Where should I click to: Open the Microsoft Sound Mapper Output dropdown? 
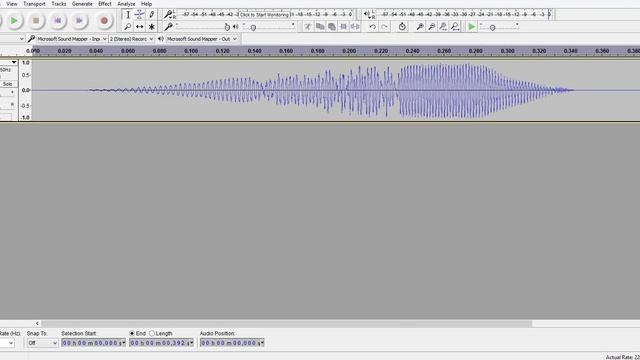click(202, 39)
